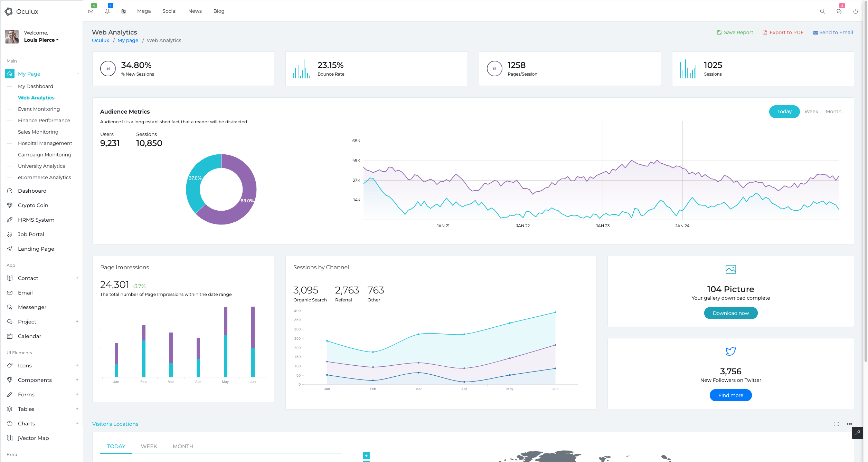
Task: Open the chat messages icon
Action: pos(839,11)
